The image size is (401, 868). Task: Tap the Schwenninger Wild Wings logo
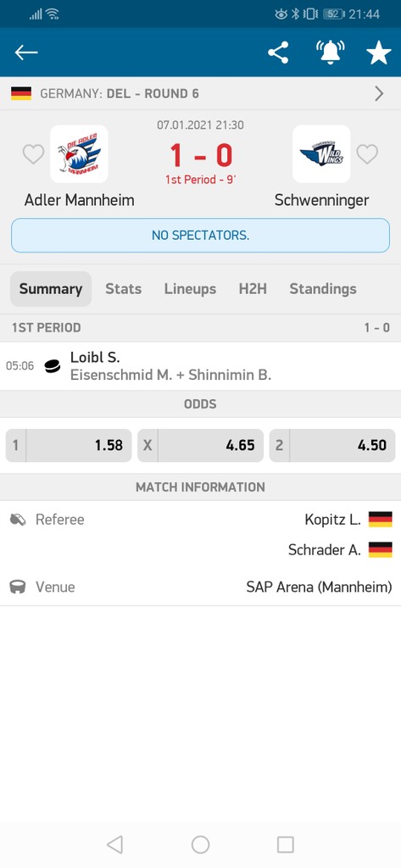pyautogui.click(x=321, y=154)
